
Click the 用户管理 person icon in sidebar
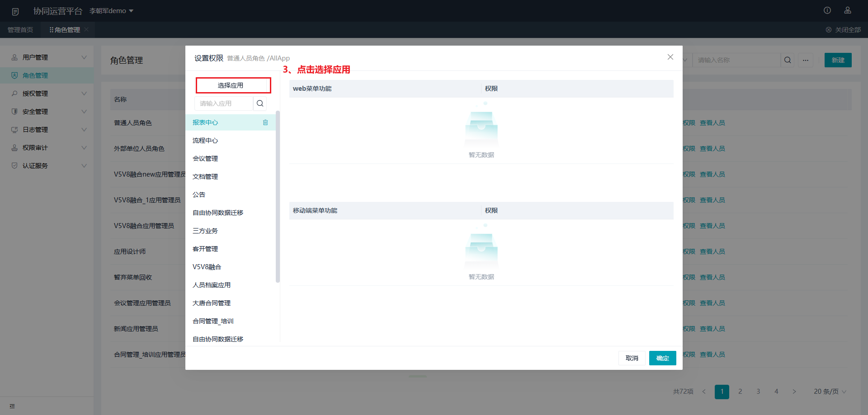pyautogui.click(x=14, y=57)
